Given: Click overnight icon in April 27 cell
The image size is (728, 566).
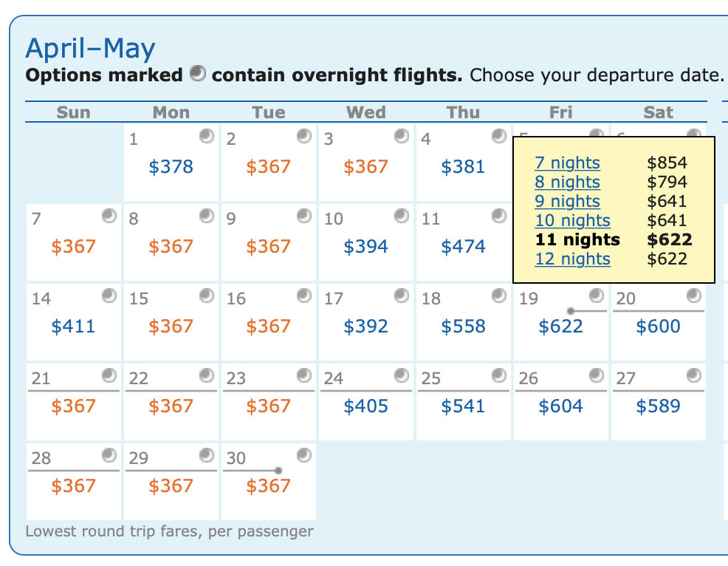Looking at the screenshot, I should pyautogui.click(x=694, y=376).
